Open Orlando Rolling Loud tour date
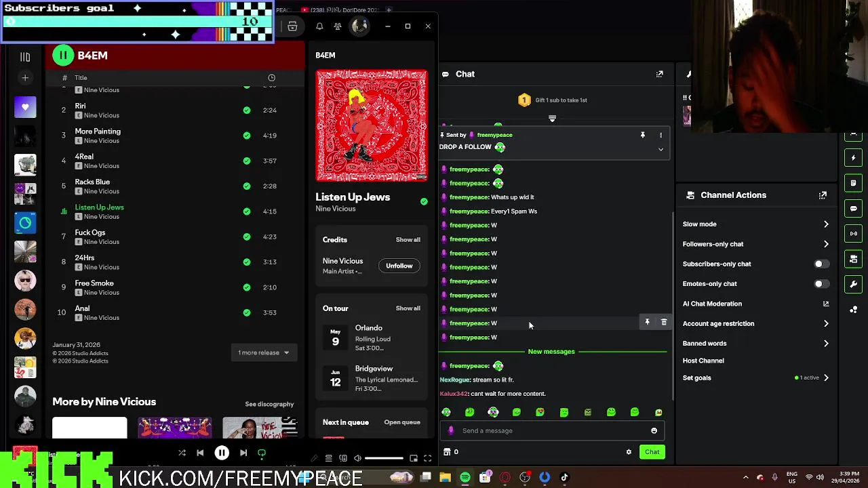This screenshot has height=488, width=868. [371, 338]
